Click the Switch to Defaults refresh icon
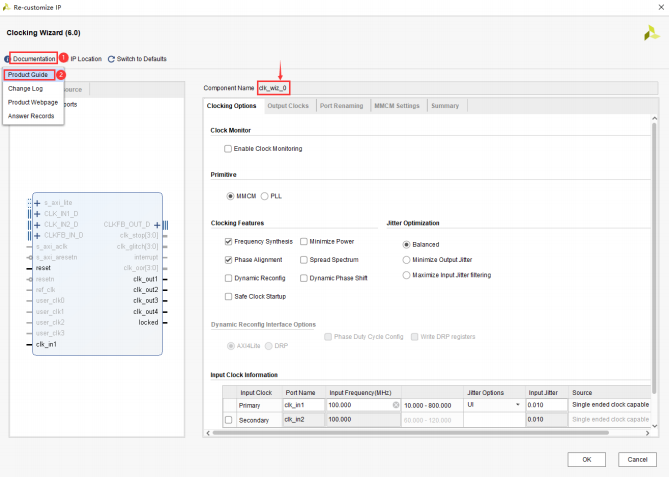 [111, 59]
